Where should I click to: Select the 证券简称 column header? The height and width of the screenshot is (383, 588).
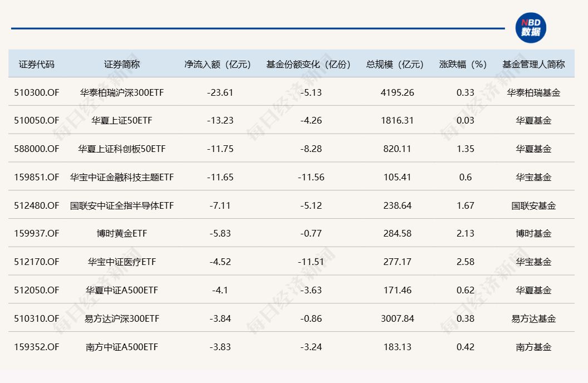pyautogui.click(x=122, y=64)
